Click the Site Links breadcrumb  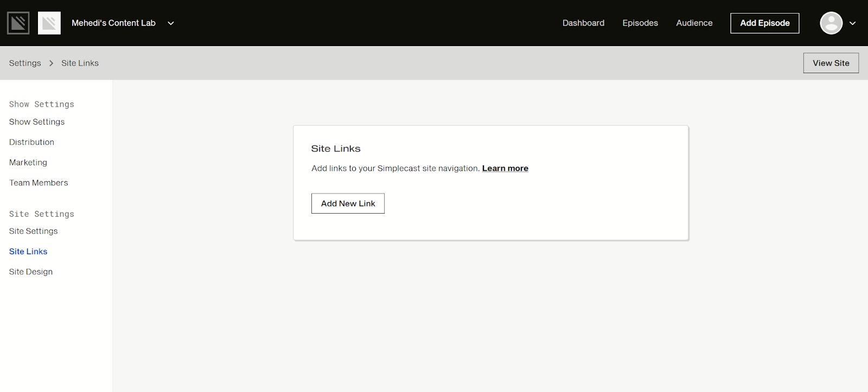(x=80, y=63)
